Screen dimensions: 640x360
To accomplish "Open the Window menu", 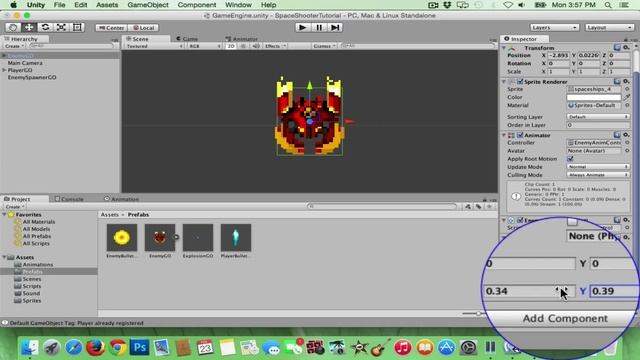I will 238,5.
